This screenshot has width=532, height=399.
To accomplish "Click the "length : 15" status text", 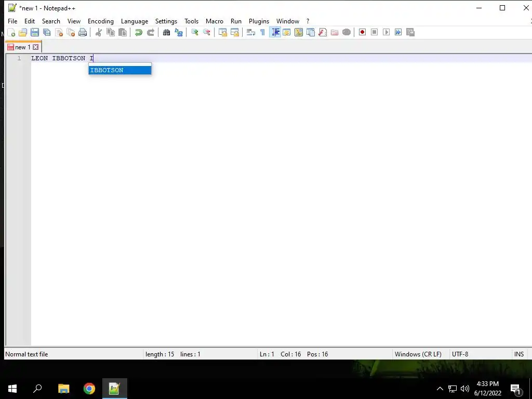I will point(160,354).
